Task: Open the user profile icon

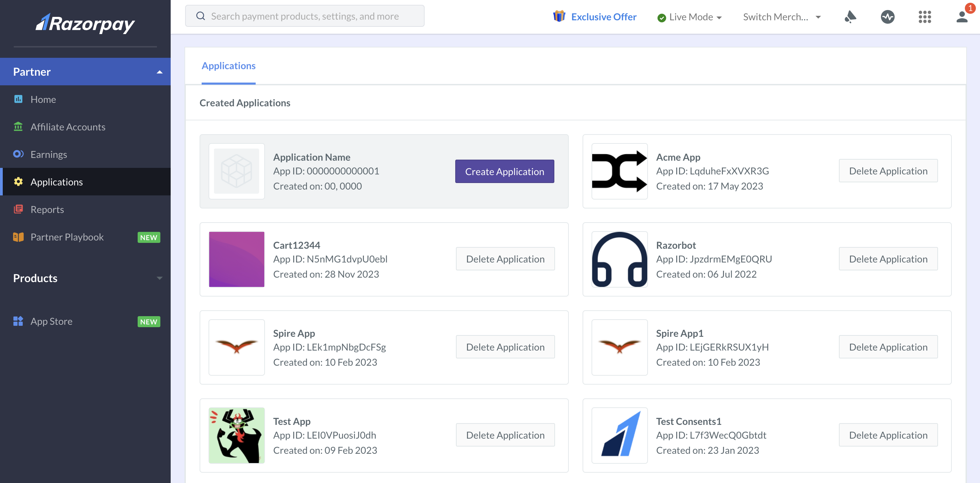Action: click(962, 17)
